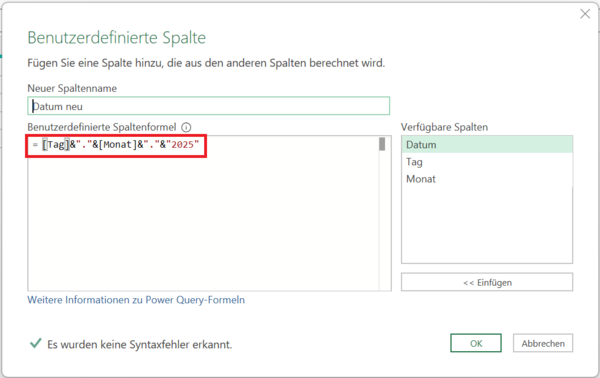
Task: Place cursor on [Monat] in the formula
Action: pyautogui.click(x=117, y=145)
